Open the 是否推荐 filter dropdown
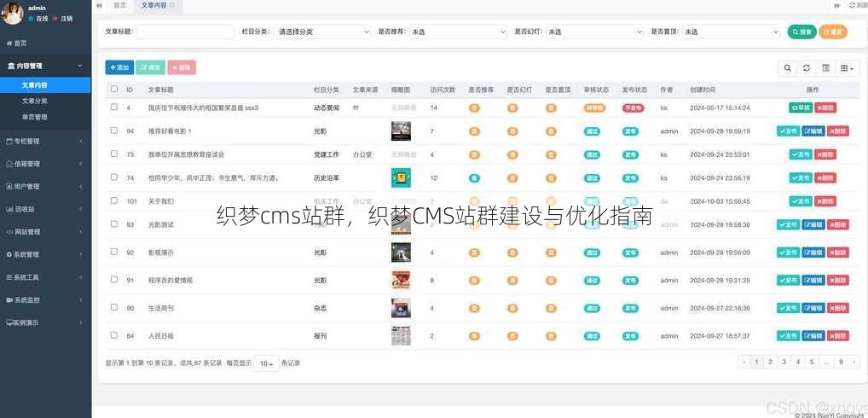 458,32
